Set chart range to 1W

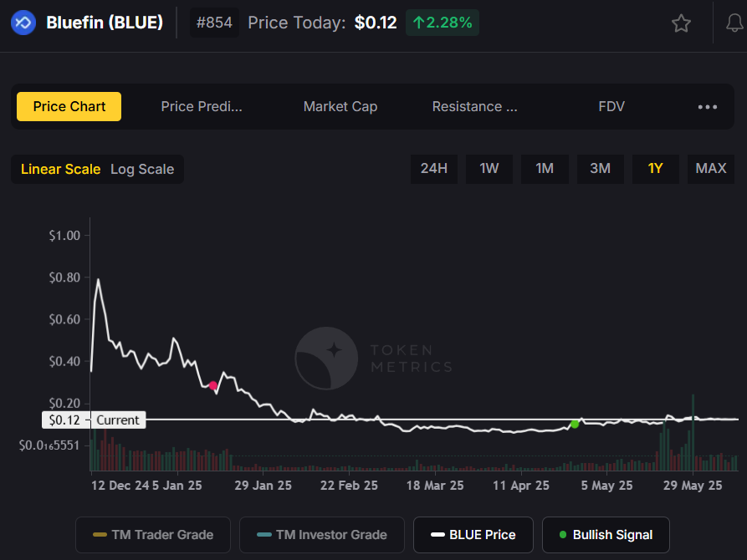click(x=489, y=169)
